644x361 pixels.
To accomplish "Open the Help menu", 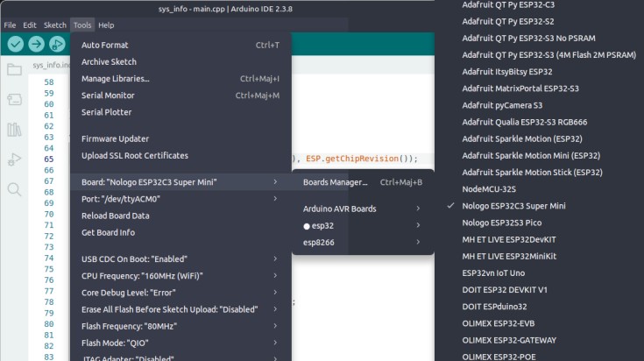I will pos(106,25).
